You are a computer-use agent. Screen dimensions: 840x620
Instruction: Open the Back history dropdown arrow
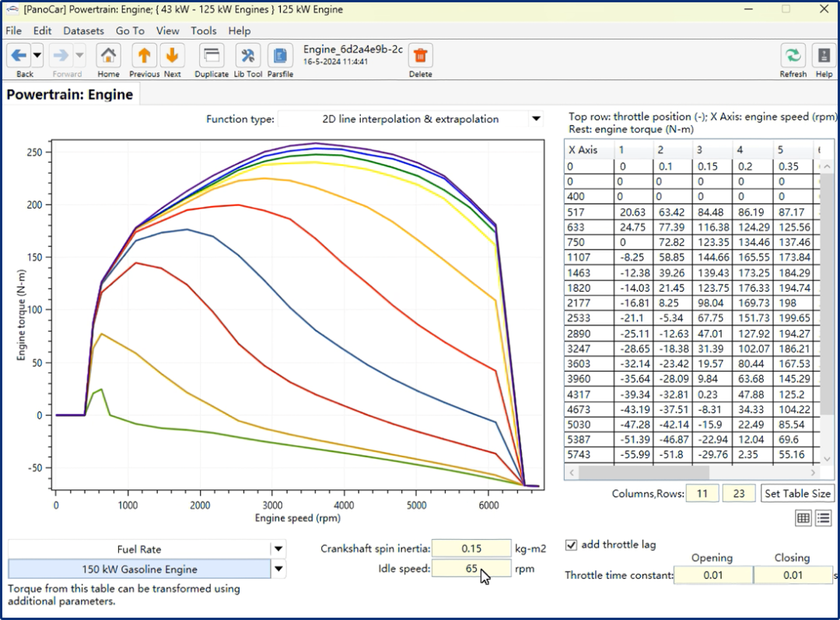coord(37,55)
